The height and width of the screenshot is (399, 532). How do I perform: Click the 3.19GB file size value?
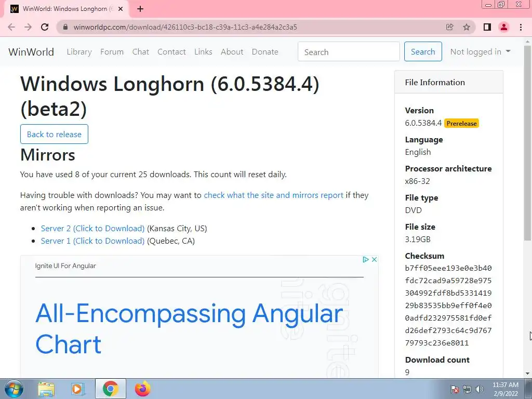pyautogui.click(x=418, y=239)
